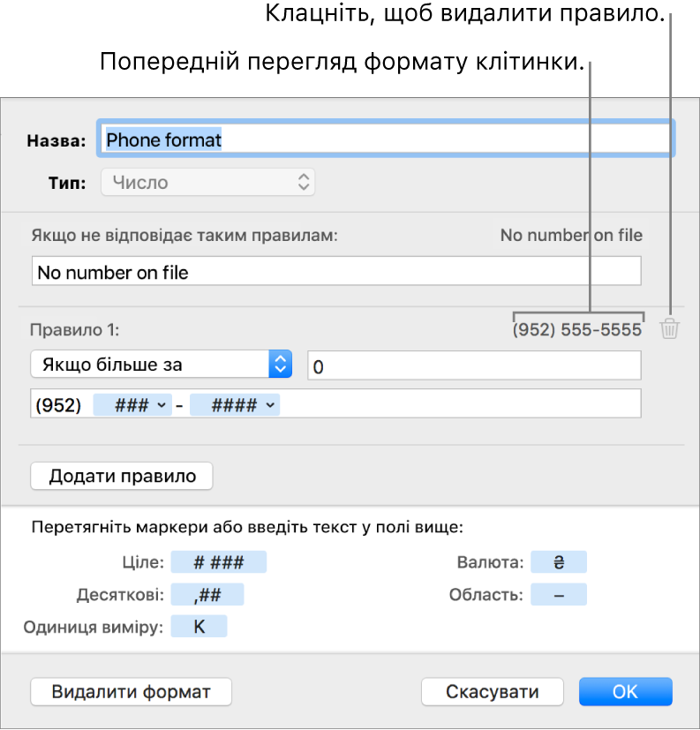700x730 pixels.
Task: Click the 'No number on file' preview label
Action: pos(571,235)
